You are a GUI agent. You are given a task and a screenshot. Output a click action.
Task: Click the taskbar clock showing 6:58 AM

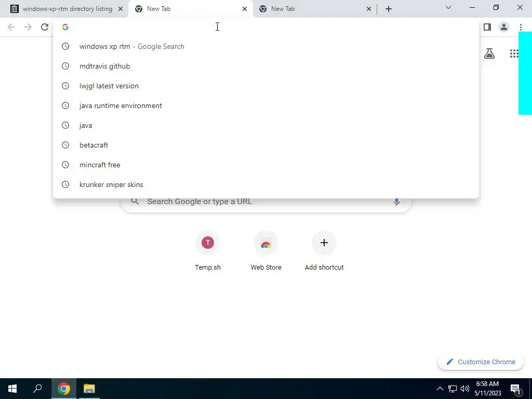click(487, 389)
